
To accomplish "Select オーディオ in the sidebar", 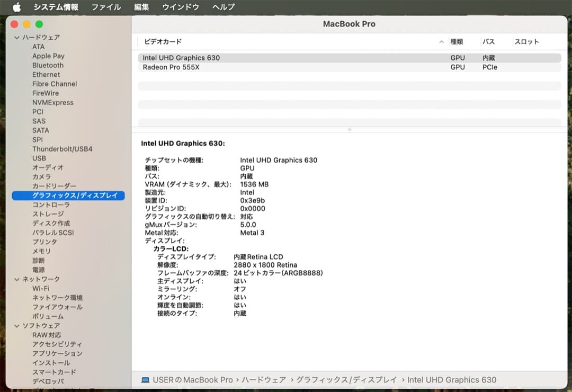I will coord(48,167).
